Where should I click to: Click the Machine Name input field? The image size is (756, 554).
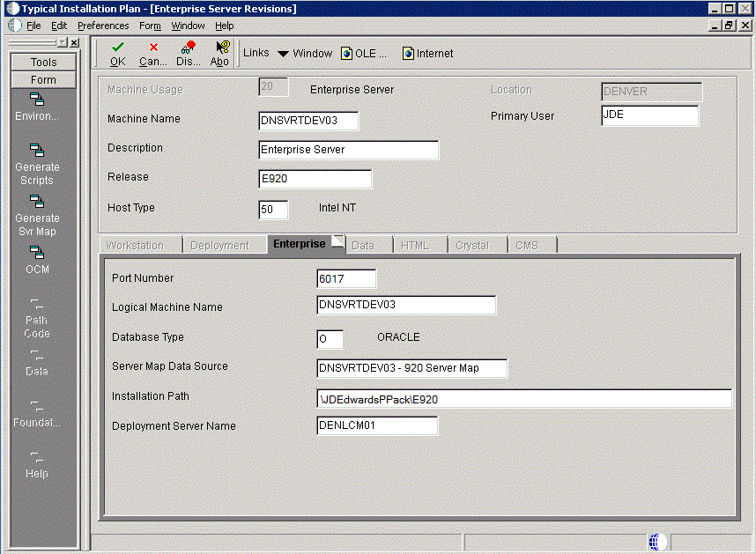(x=308, y=121)
